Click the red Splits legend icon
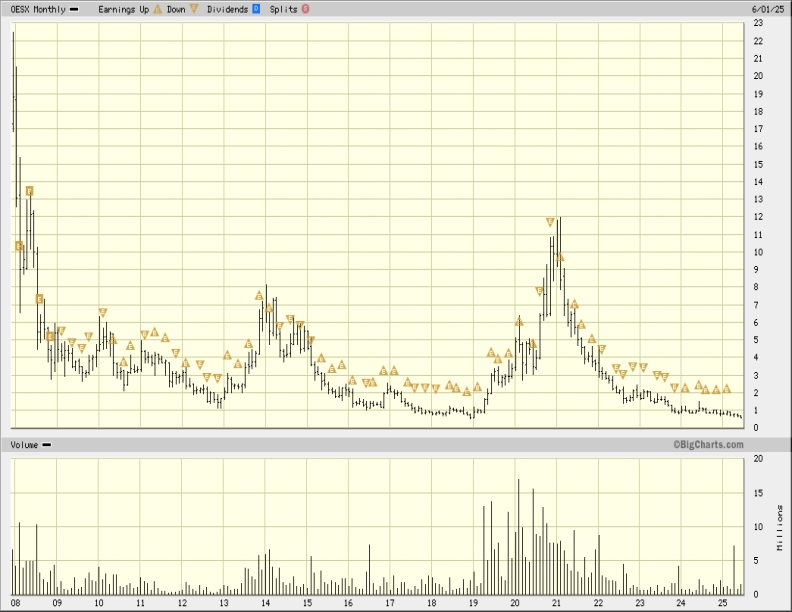Viewport: 792px width, 612px height. (x=306, y=9)
